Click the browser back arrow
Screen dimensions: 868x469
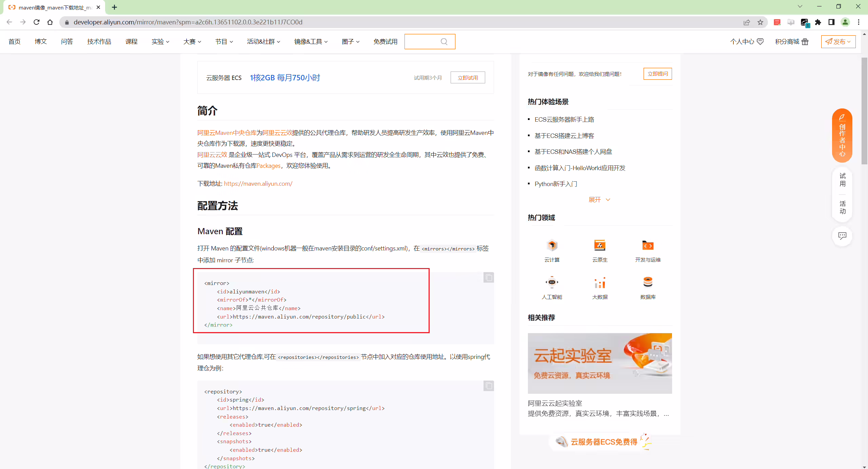9,22
